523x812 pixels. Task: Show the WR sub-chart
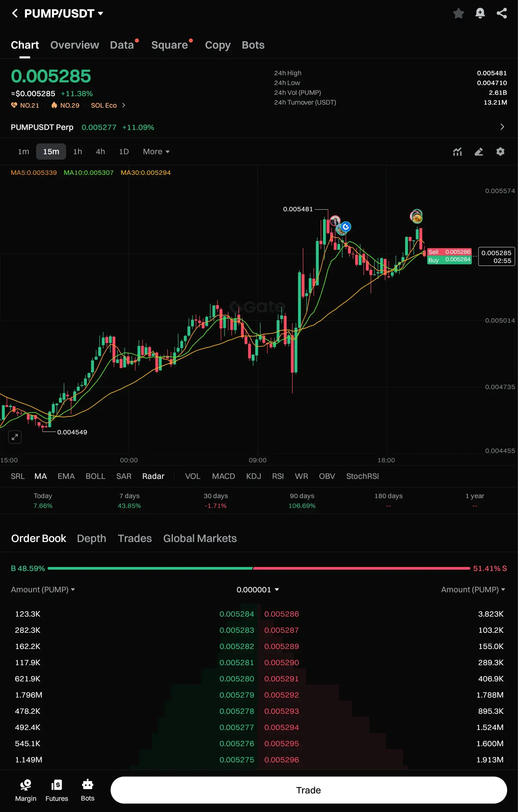(301, 476)
